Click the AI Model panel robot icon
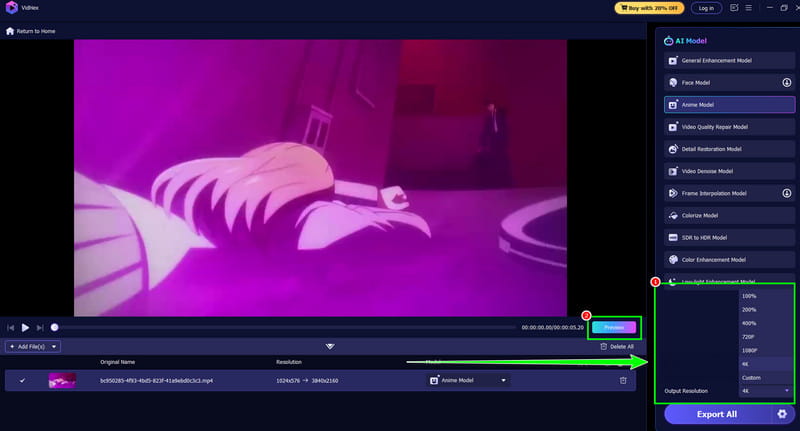Image resolution: width=800 pixels, height=431 pixels. pyautogui.click(x=668, y=41)
